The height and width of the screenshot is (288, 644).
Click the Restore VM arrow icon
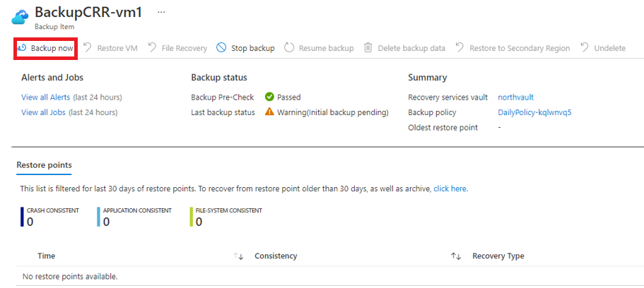[88, 47]
